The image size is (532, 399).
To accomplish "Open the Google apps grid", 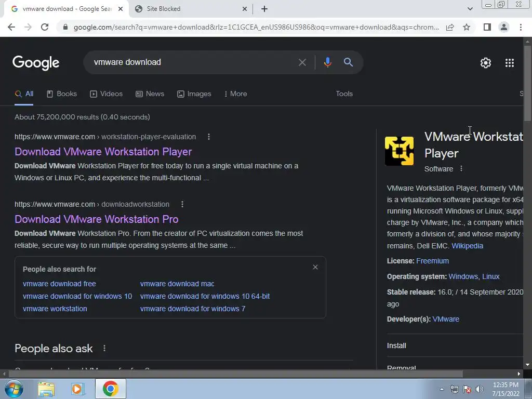I will click(509, 63).
